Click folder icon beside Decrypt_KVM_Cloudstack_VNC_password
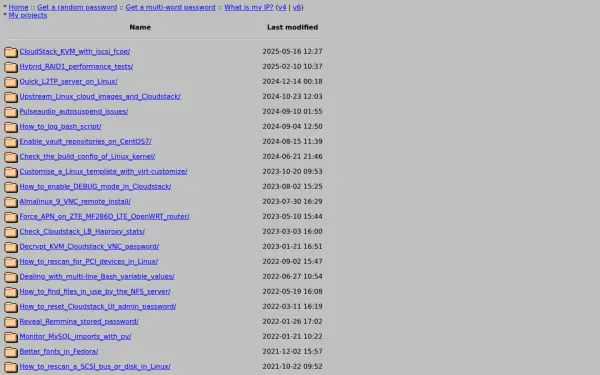This screenshot has width=600, height=375. [x=11, y=247]
